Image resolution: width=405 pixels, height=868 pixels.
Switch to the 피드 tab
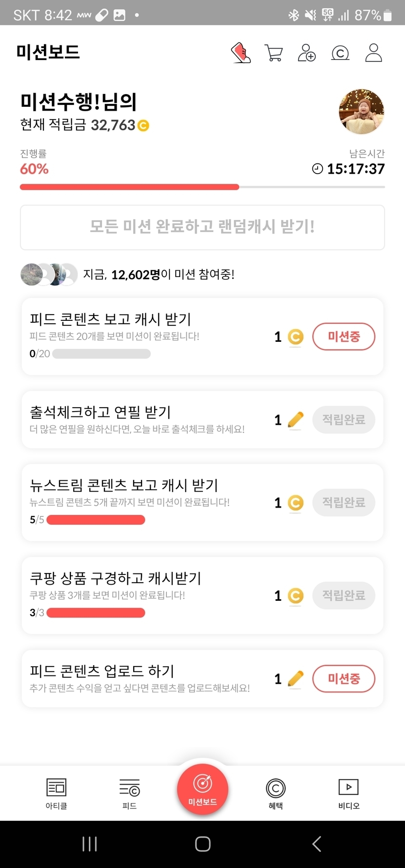pyautogui.click(x=129, y=793)
